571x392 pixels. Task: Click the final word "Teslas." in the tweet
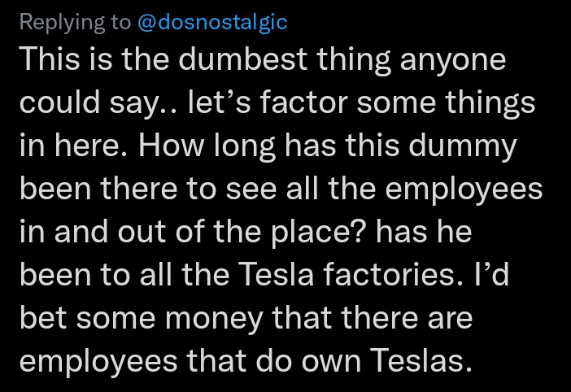click(421, 361)
